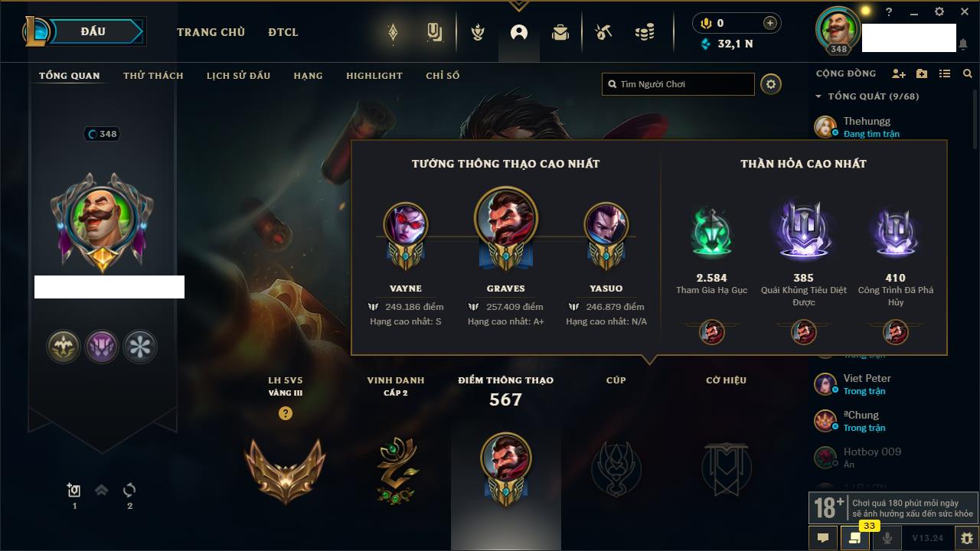
Task: Open the Clash trophy icon
Action: (x=478, y=32)
